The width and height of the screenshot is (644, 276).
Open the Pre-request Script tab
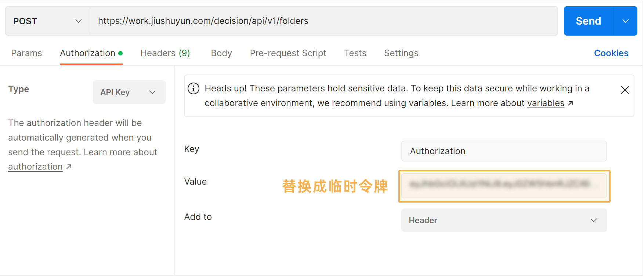click(288, 53)
